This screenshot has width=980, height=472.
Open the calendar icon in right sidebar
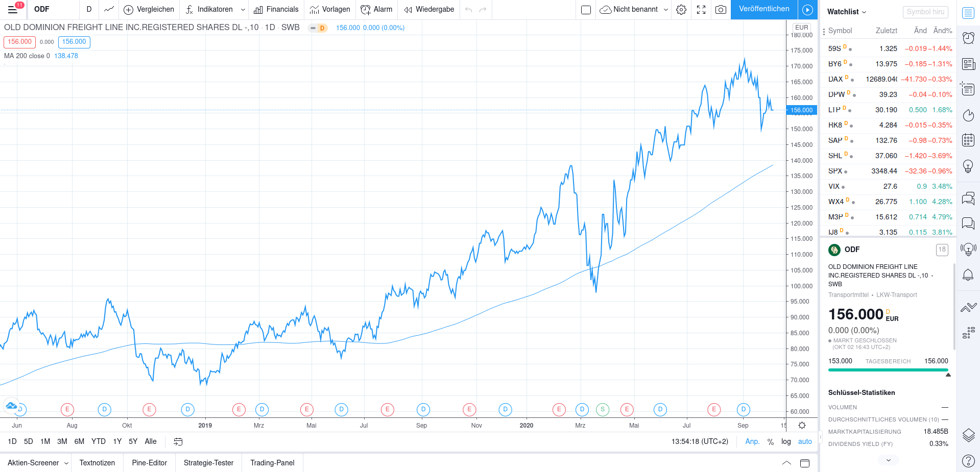tap(968, 140)
